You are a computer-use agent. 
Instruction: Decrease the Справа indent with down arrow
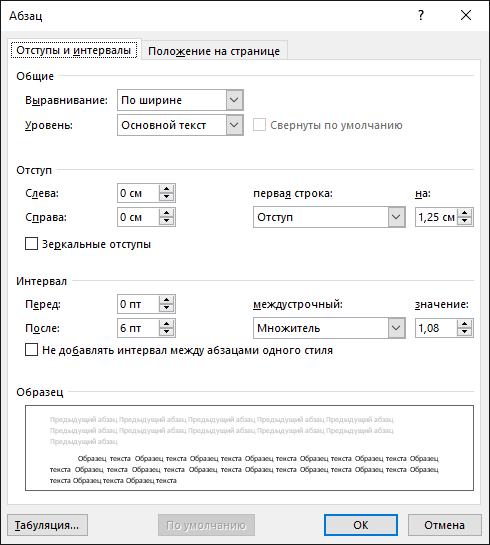click(x=166, y=221)
